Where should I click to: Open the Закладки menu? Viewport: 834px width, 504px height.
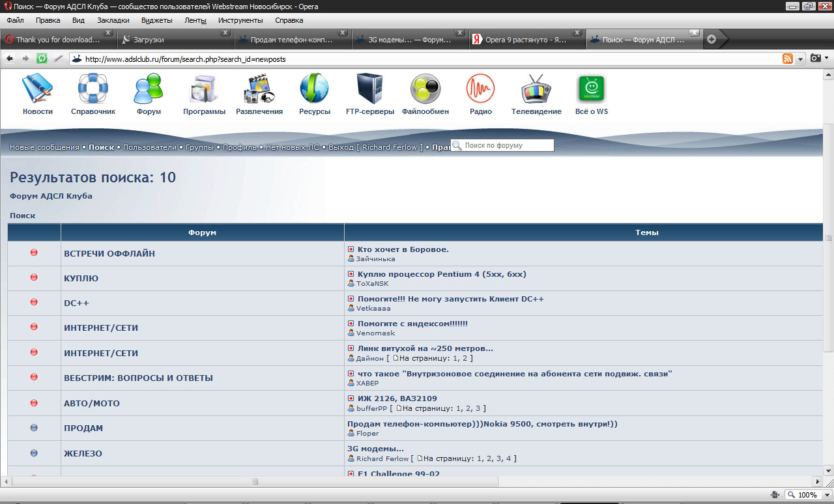coord(113,20)
